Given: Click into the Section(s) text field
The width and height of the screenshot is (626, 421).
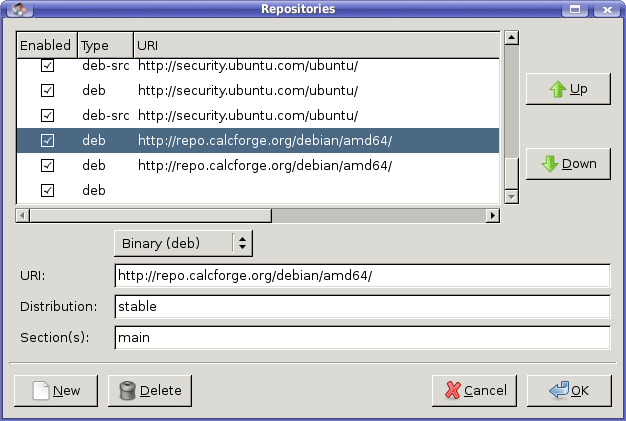Looking at the screenshot, I should tap(362, 338).
